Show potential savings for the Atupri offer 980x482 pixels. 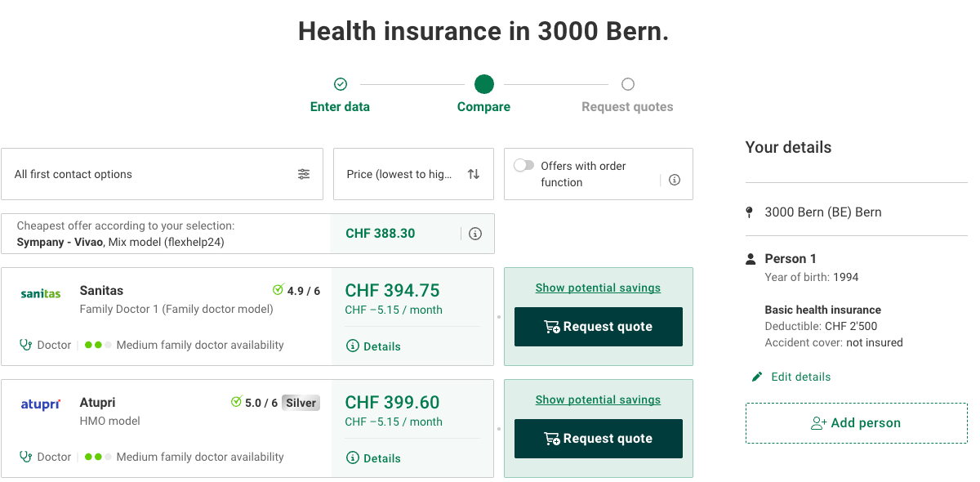599,399
